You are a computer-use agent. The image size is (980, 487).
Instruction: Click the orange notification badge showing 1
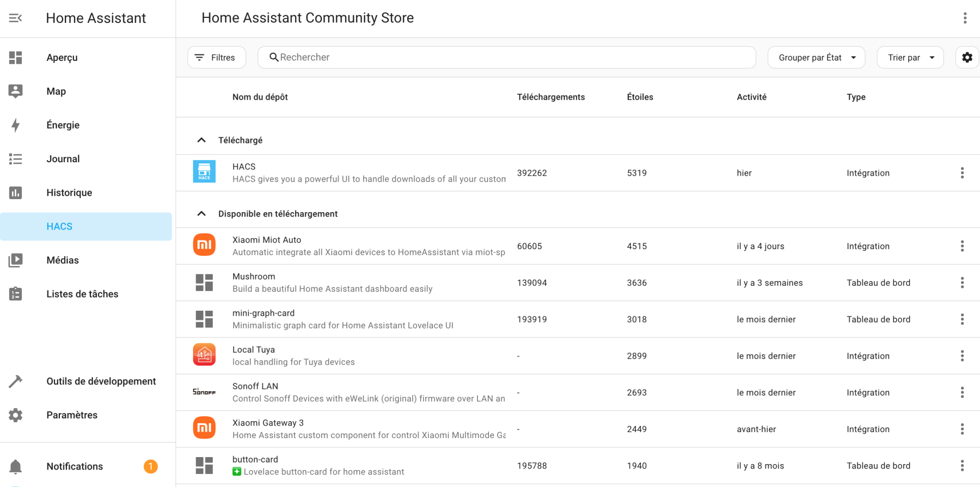click(x=151, y=466)
